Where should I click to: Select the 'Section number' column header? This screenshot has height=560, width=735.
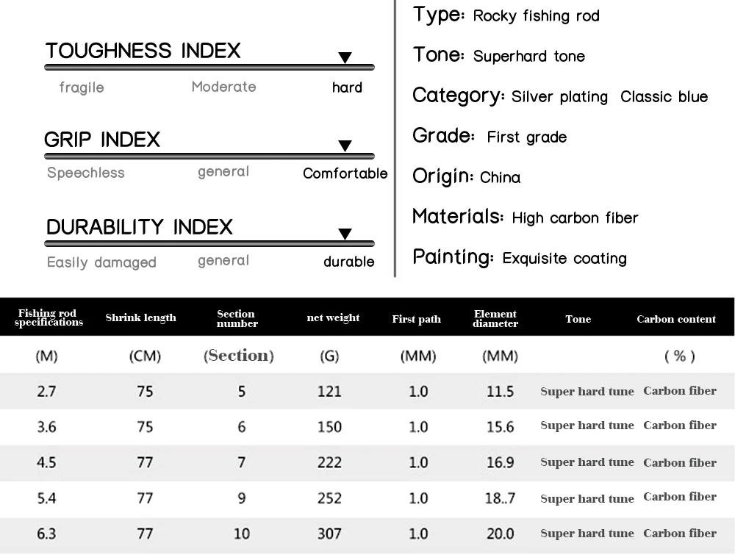tap(237, 318)
